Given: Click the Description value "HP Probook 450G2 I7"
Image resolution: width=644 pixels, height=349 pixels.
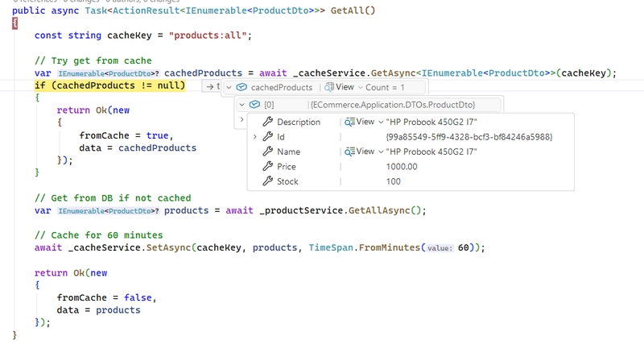Looking at the screenshot, I should [431, 122].
